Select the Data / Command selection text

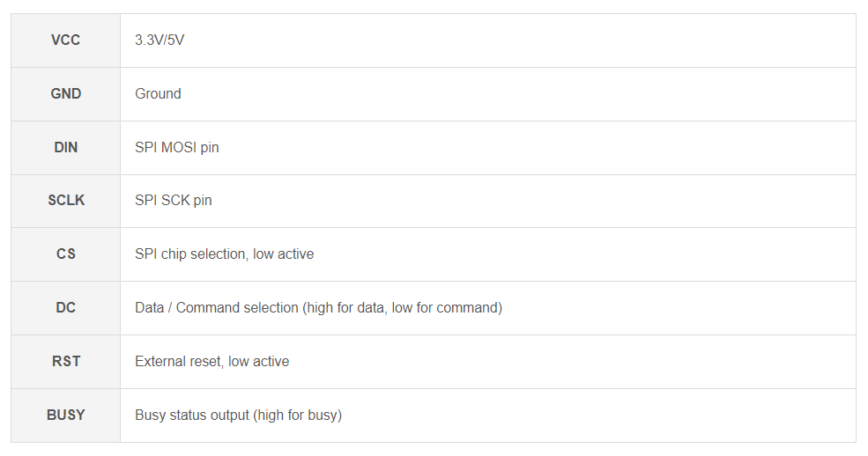click(x=216, y=308)
